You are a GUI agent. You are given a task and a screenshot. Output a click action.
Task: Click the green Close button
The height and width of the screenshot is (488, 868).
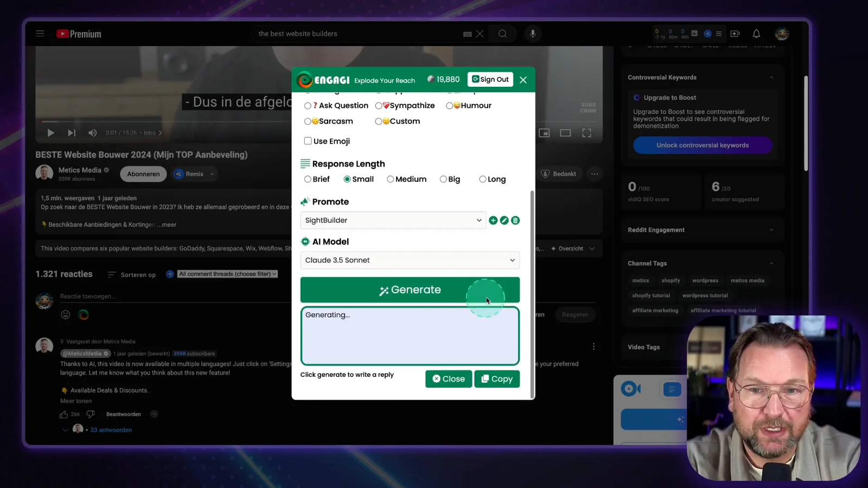[448, 379]
